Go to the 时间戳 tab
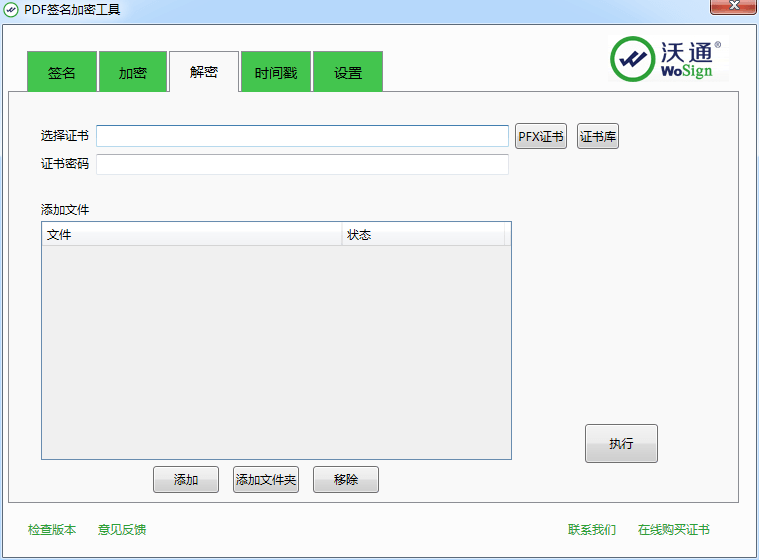The image size is (759, 560). pos(276,73)
